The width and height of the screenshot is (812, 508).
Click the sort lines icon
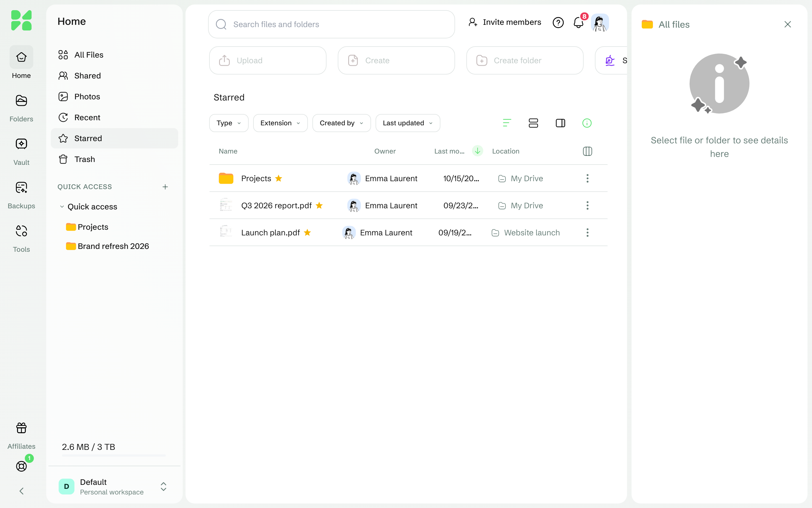point(507,123)
